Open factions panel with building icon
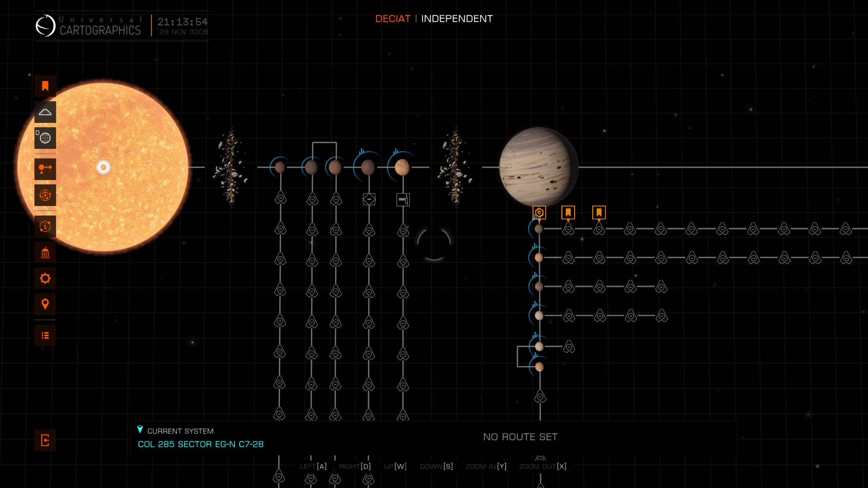This screenshot has height=488, width=868. click(x=45, y=252)
